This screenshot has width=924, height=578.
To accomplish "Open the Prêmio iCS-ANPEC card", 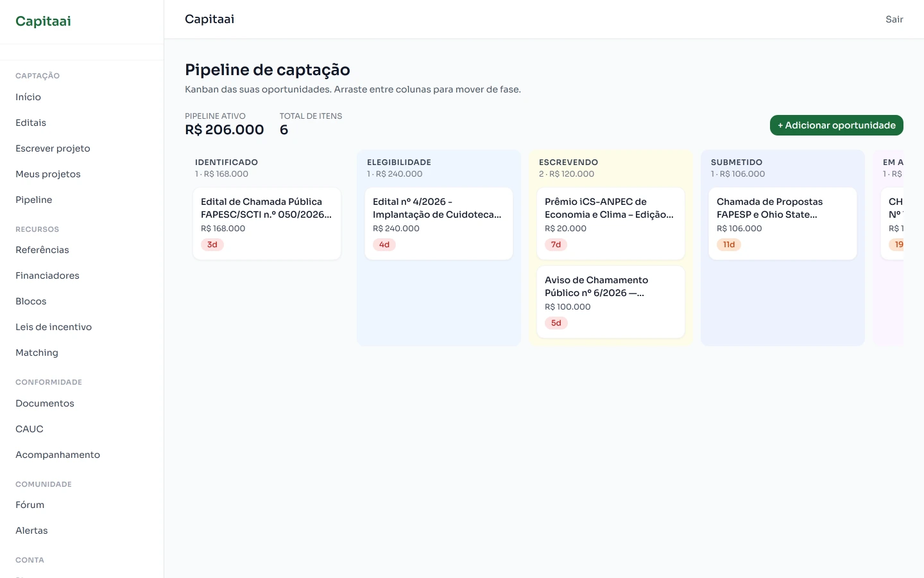I will tap(611, 223).
